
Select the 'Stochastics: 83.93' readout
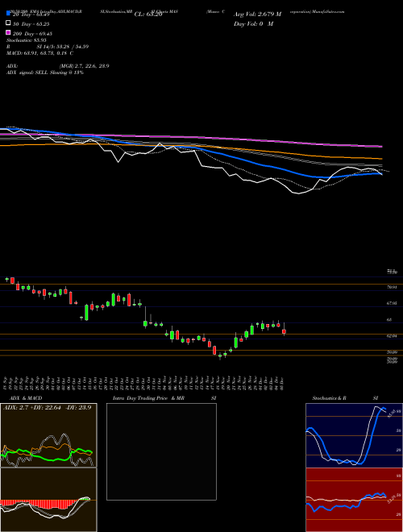[x=27, y=40]
